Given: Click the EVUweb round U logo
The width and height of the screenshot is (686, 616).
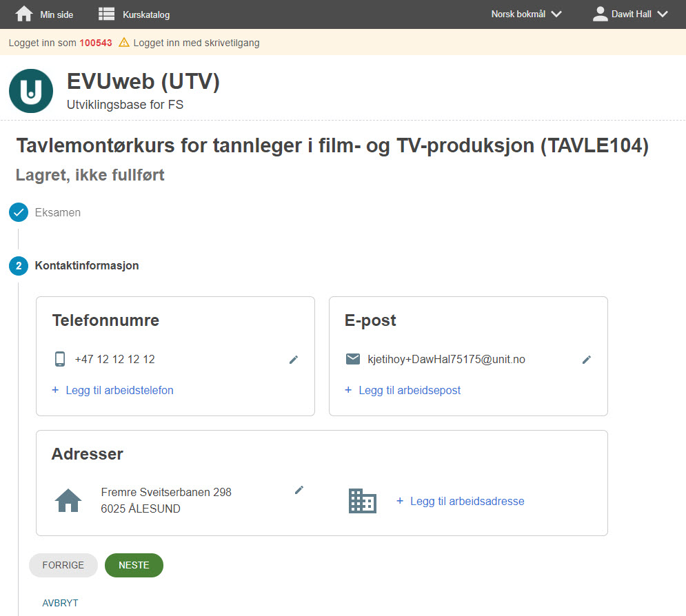Looking at the screenshot, I should point(31,91).
